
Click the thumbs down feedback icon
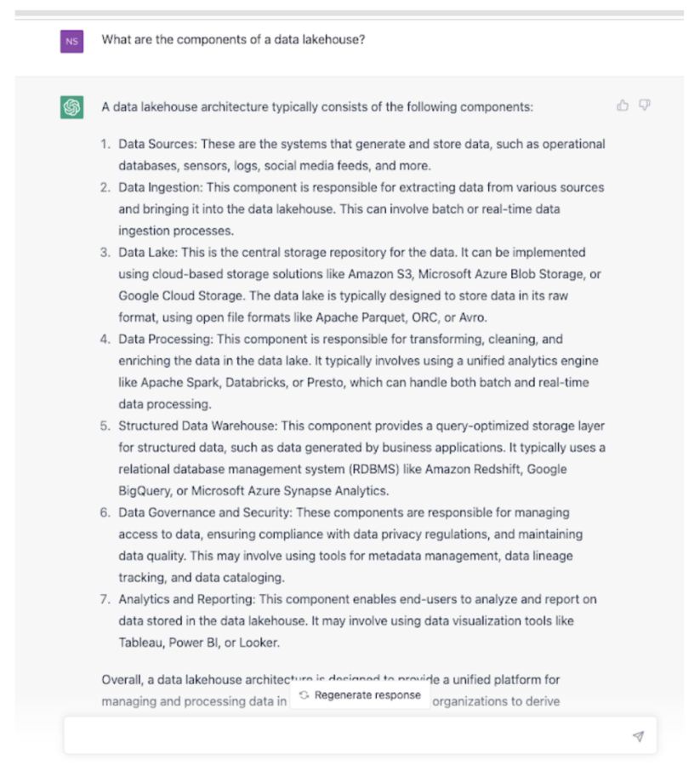coord(645,106)
